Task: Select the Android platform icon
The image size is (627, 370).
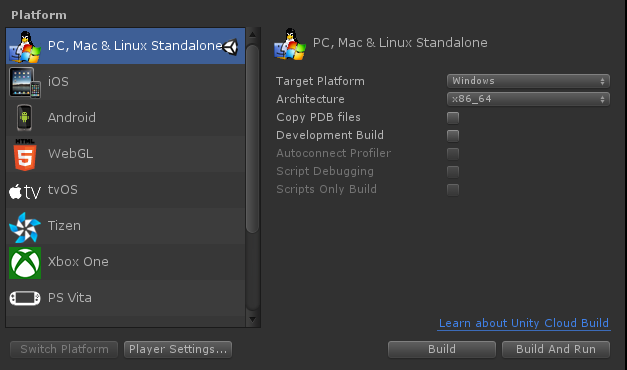Action: click(24, 118)
